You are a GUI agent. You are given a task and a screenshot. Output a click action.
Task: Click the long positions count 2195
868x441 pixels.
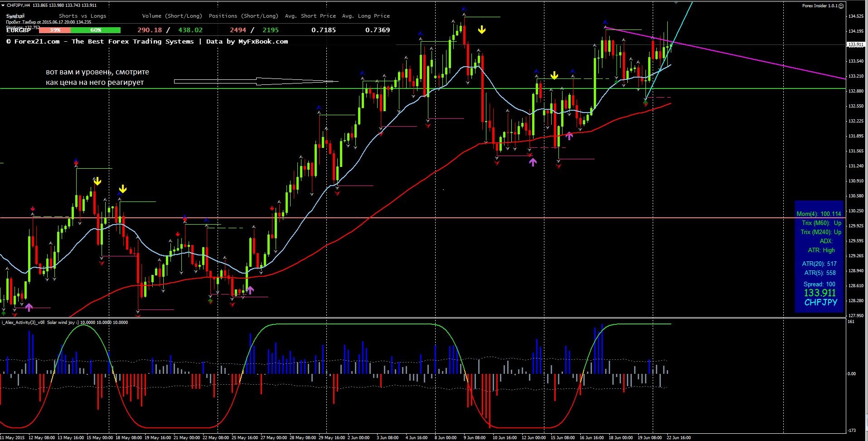click(x=271, y=30)
